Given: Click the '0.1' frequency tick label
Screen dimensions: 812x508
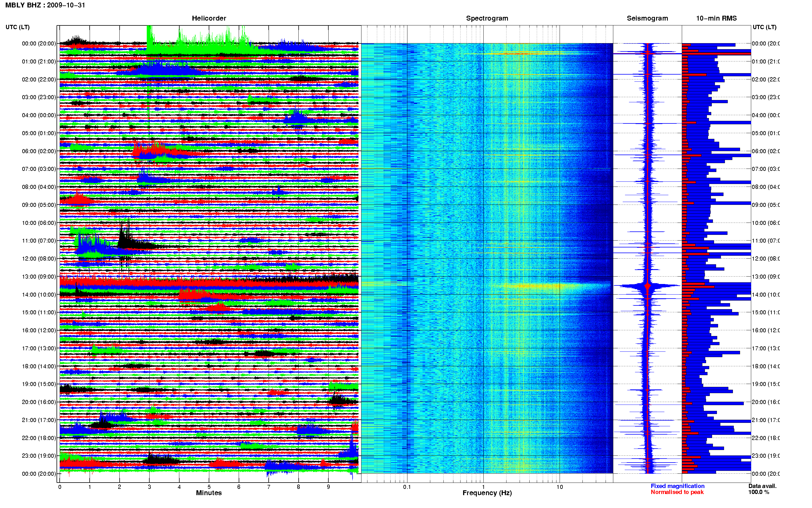Looking at the screenshot, I should click(407, 487).
